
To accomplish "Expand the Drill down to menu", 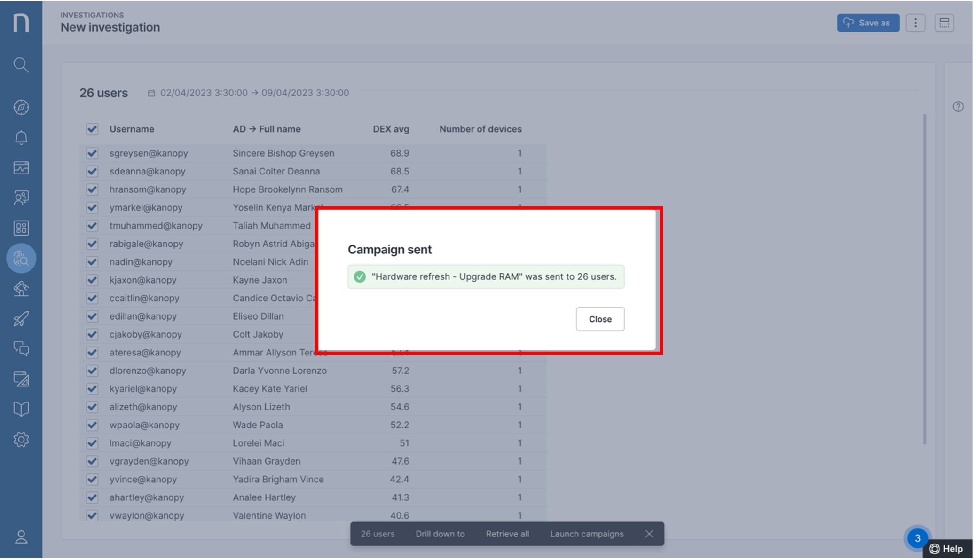I will tap(440, 534).
